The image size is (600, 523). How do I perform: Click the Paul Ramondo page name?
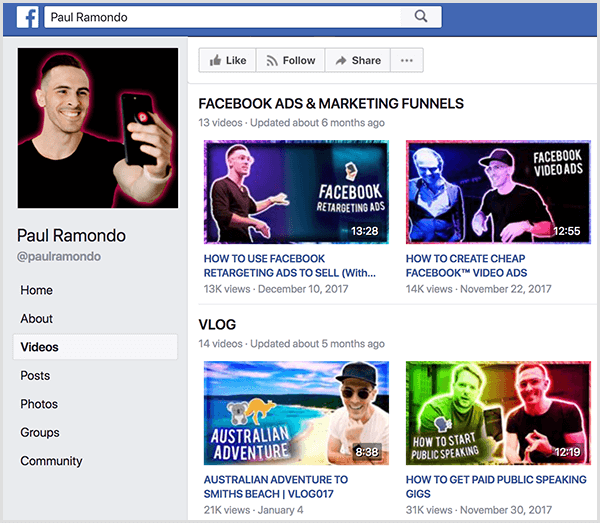[x=71, y=235]
